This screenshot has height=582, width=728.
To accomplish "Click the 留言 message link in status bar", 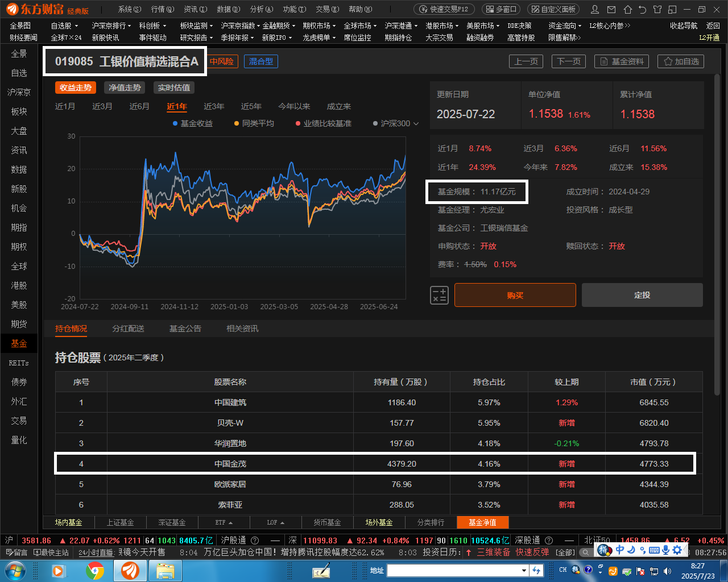I will click(16, 552).
